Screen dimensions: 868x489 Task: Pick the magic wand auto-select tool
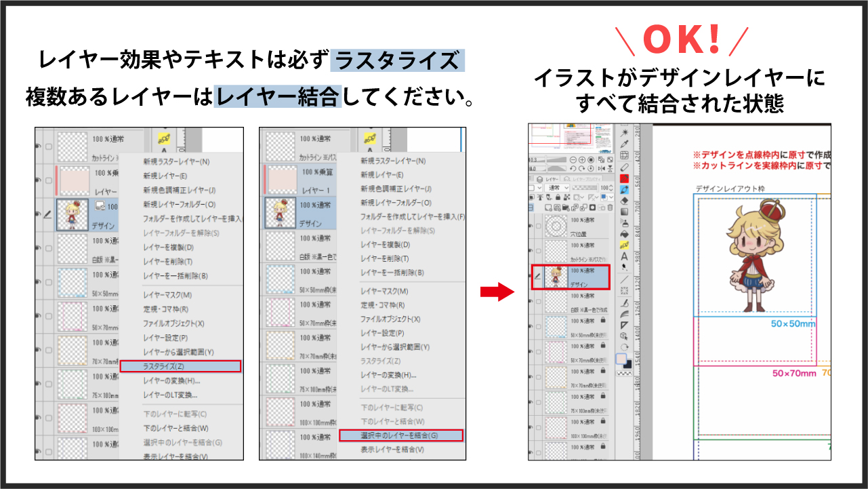tap(624, 132)
